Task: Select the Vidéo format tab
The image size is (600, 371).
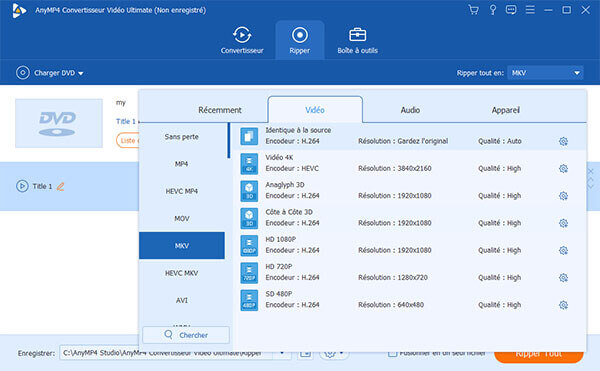Action: tap(315, 110)
